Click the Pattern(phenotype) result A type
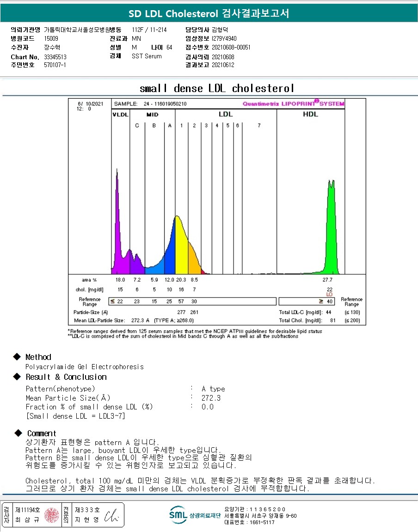Viewport: 418px width, 532px height. [x=213, y=389]
